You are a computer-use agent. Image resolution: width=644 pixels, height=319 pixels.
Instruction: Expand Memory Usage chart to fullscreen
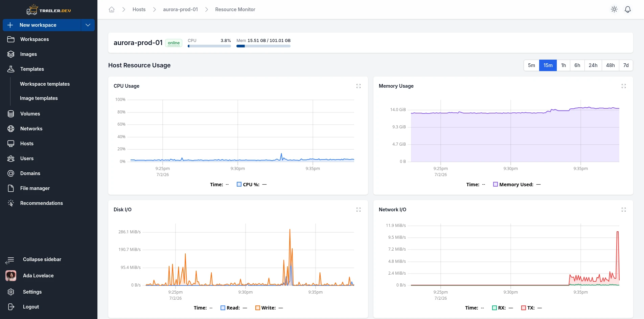click(x=624, y=86)
